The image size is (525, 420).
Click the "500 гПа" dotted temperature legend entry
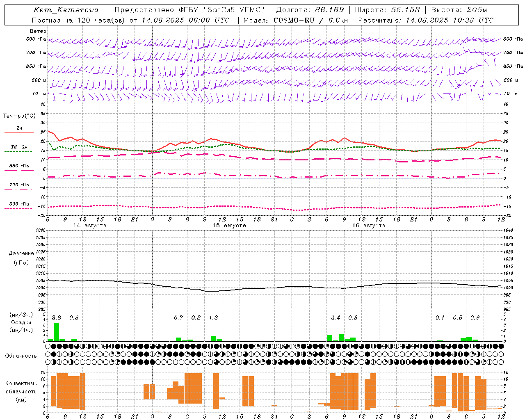click(x=19, y=205)
